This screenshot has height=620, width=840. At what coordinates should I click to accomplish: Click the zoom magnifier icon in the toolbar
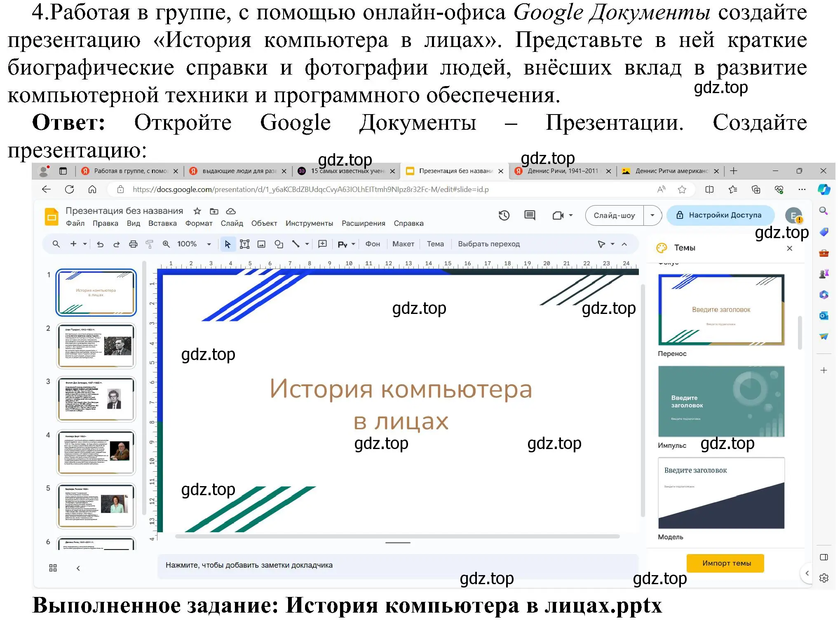coord(166,244)
